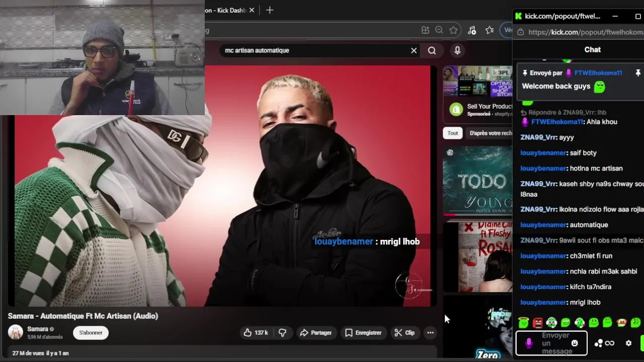Select the 'D'après votre recherche' filter chip
Viewport: 644px width, 362px height.
coord(490,133)
